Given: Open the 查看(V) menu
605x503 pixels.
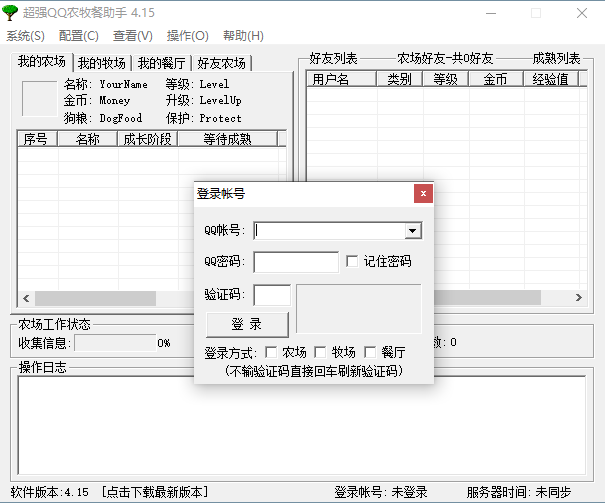Looking at the screenshot, I should pyautogui.click(x=133, y=36).
